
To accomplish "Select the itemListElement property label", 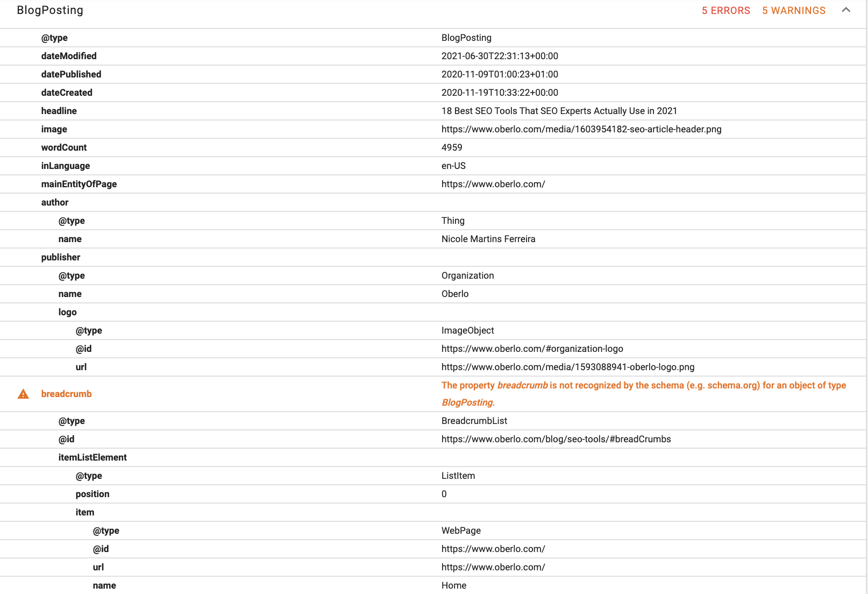I will 93,457.
